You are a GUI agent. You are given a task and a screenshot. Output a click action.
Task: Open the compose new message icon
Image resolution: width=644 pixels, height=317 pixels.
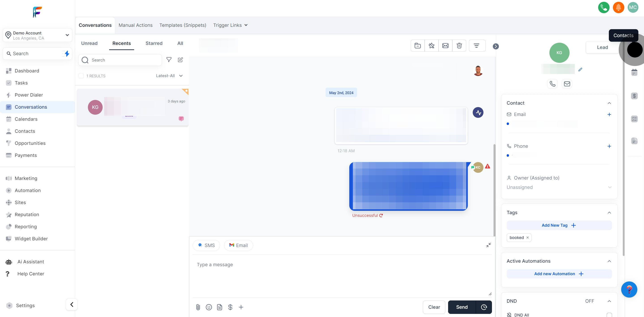pyautogui.click(x=180, y=60)
